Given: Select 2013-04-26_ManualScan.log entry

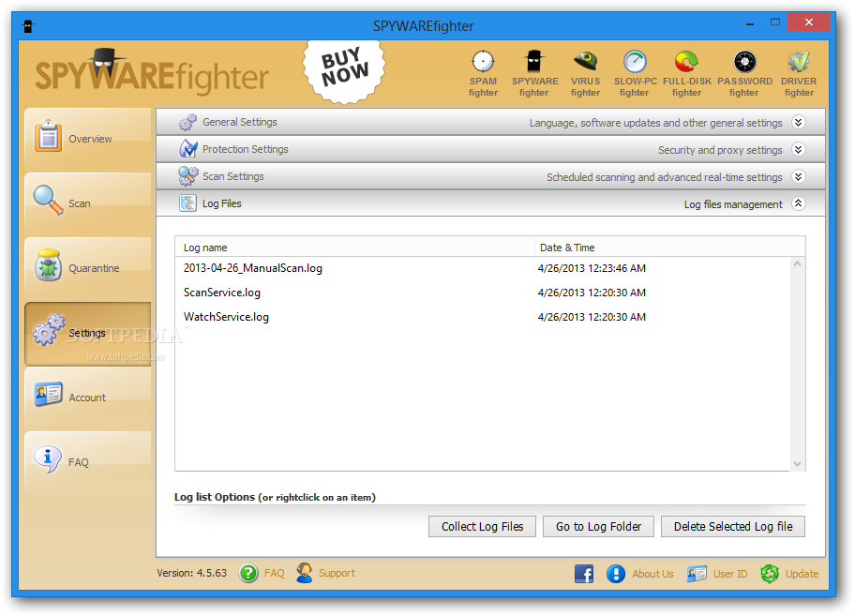Looking at the screenshot, I should pos(252,268).
